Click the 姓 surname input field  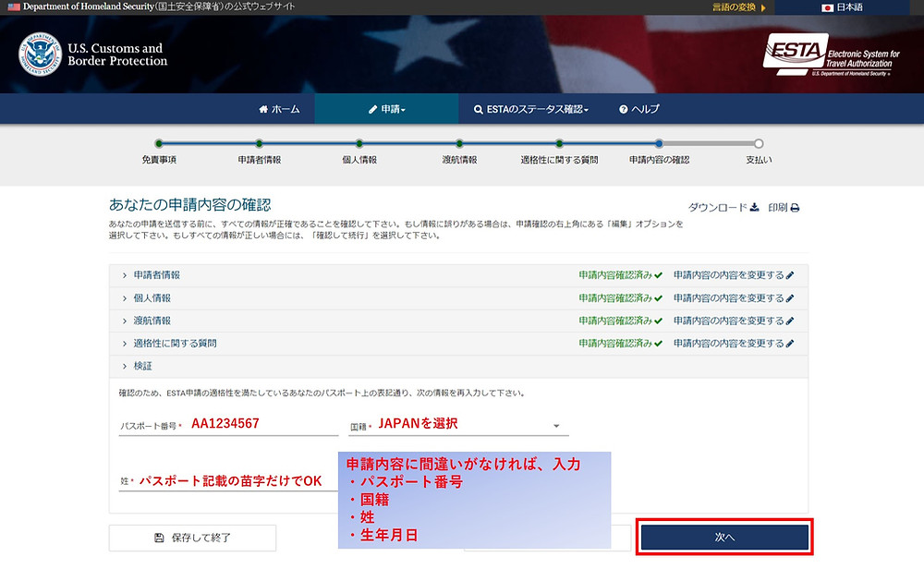pyautogui.click(x=228, y=481)
